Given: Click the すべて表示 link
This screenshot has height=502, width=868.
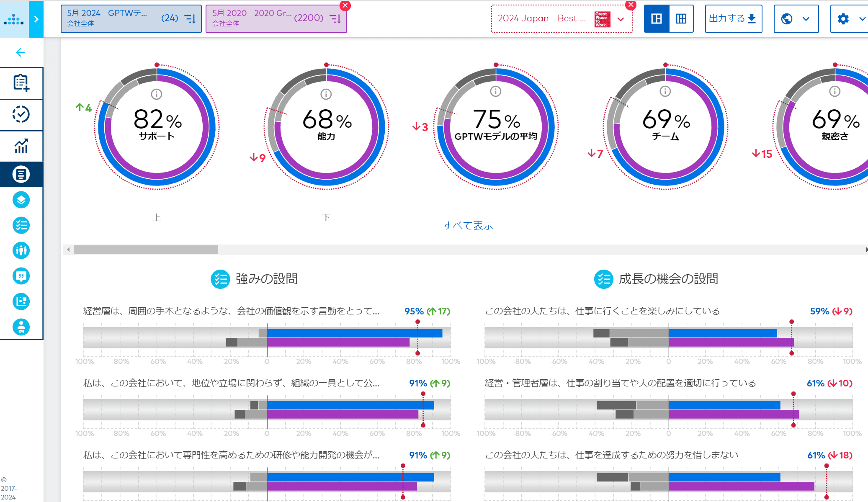Looking at the screenshot, I should [468, 226].
